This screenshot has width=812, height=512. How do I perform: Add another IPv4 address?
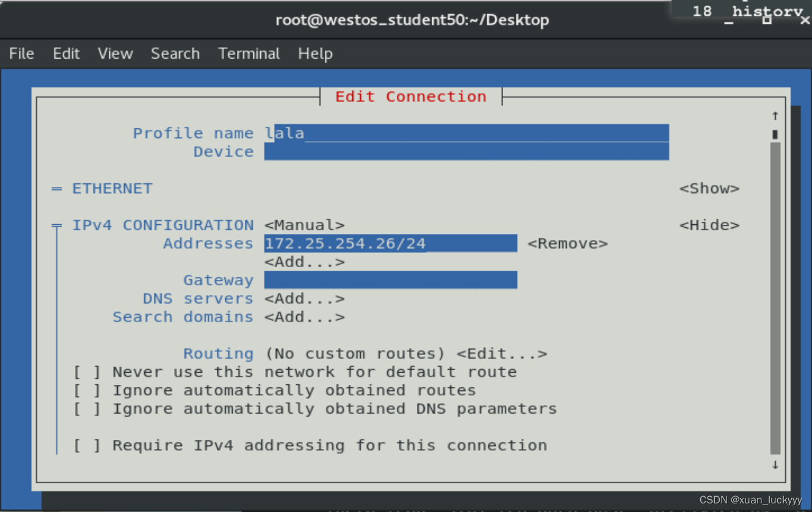[305, 262]
